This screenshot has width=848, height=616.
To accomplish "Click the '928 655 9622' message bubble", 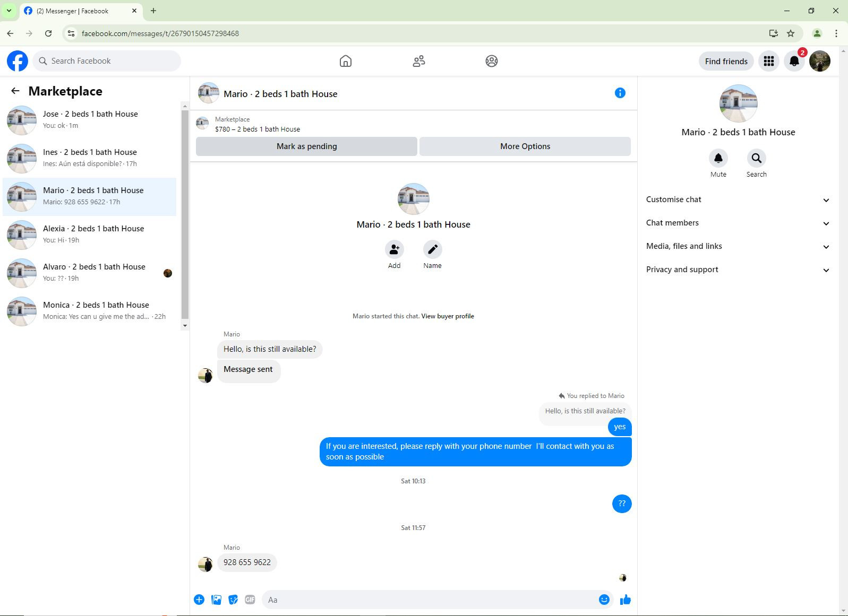I will (x=247, y=562).
